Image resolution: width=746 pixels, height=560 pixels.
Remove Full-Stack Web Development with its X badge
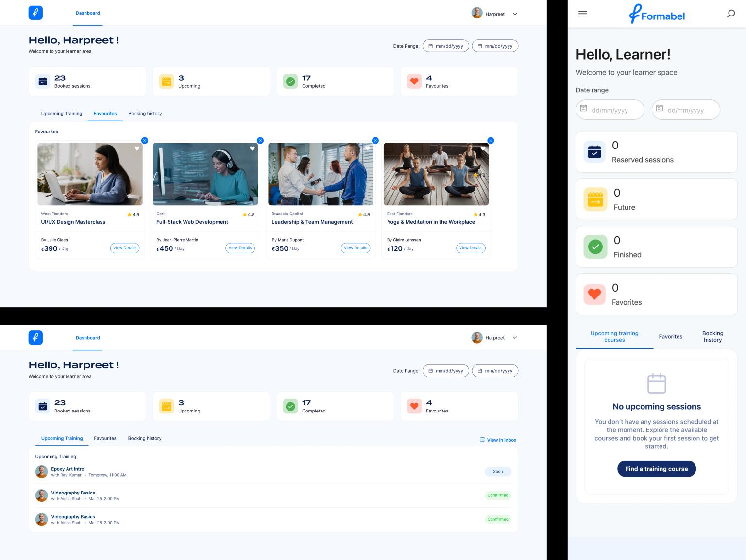[x=260, y=140]
